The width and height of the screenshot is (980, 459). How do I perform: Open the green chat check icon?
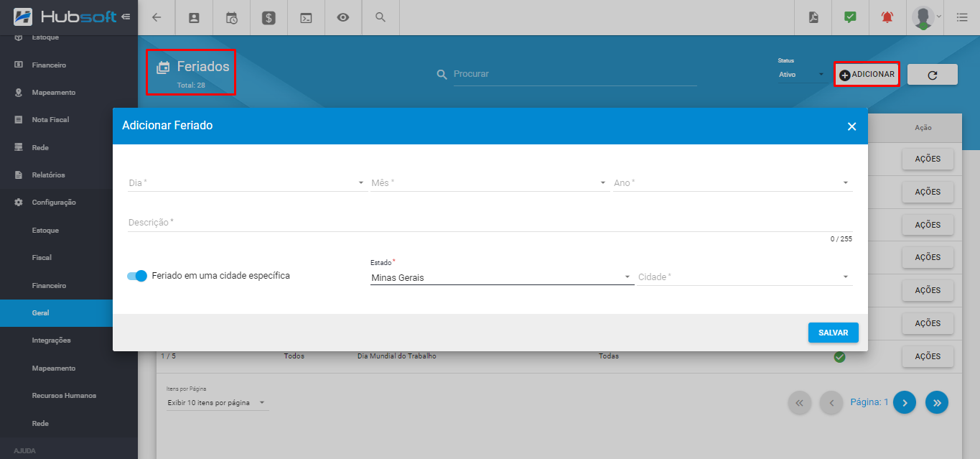click(850, 18)
